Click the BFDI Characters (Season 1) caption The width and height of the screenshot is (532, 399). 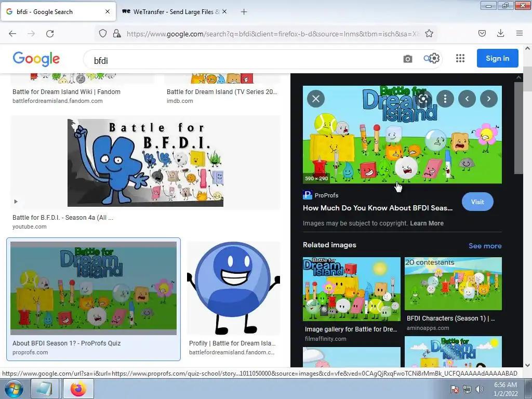pos(450,318)
